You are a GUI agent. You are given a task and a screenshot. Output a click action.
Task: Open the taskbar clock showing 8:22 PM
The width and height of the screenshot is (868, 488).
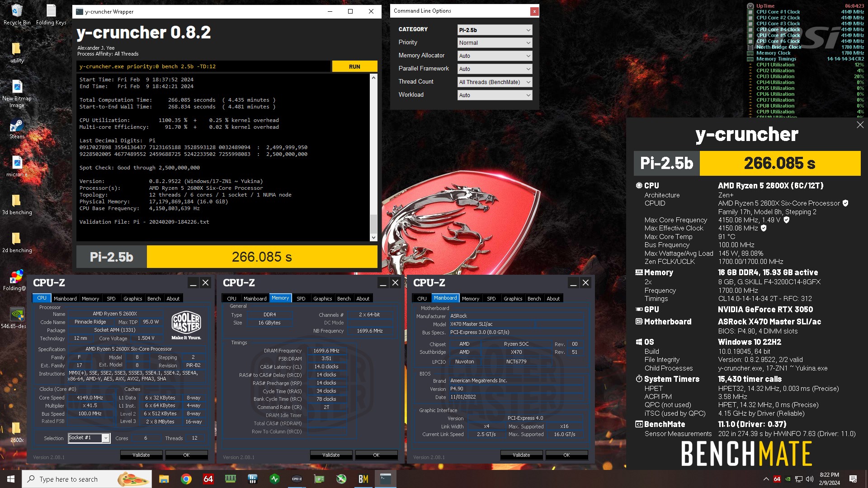pos(829,479)
